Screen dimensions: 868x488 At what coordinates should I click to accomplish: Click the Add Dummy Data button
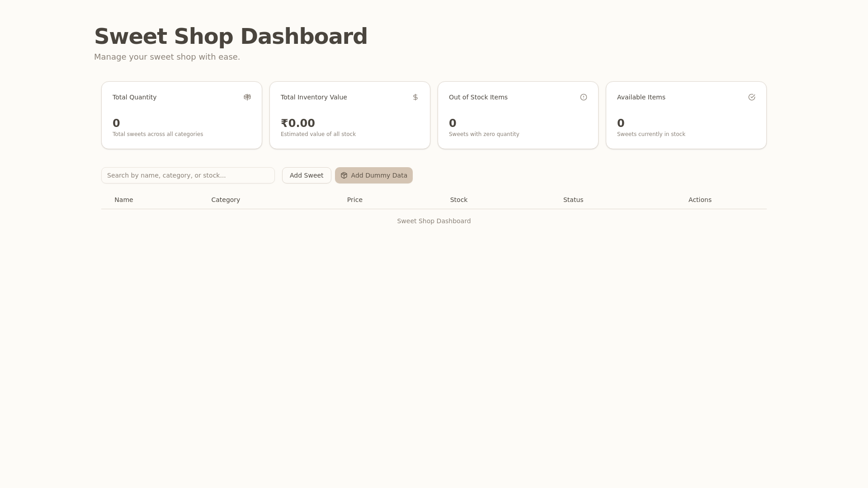[374, 175]
